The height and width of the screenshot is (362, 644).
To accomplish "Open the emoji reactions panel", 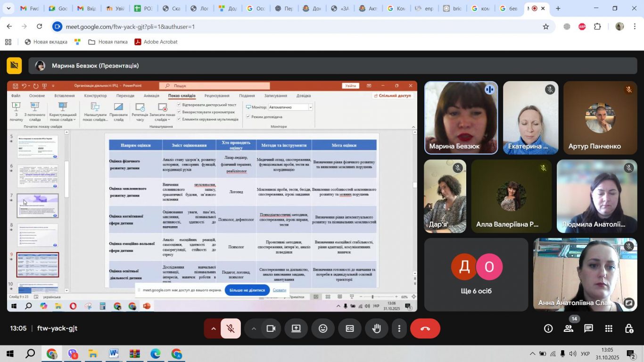I will coord(323,329).
